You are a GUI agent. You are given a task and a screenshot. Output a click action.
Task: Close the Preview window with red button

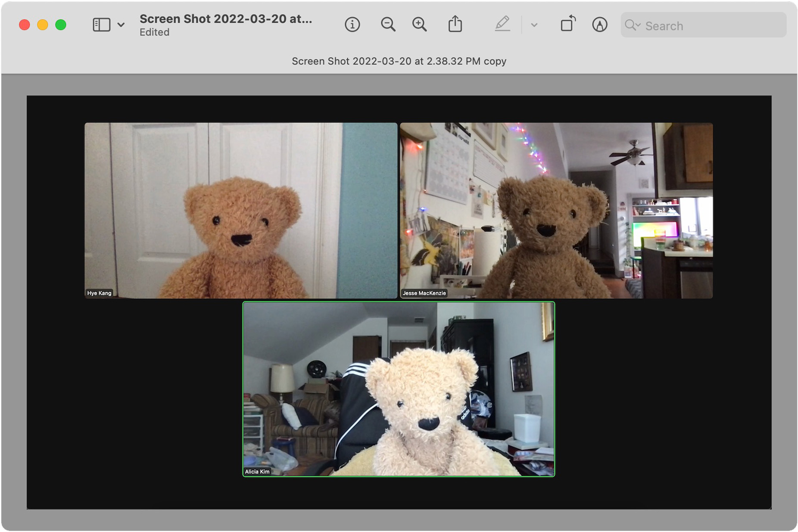(x=25, y=25)
